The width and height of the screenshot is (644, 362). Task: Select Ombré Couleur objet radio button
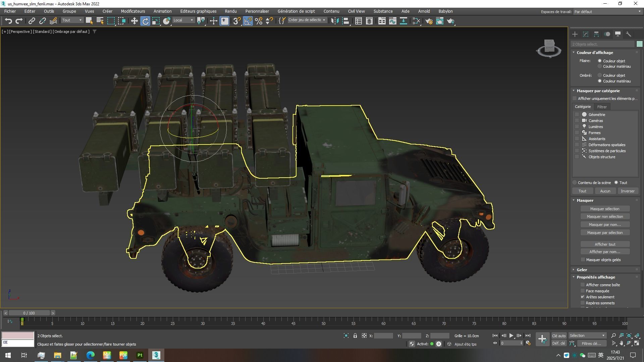pos(600,75)
